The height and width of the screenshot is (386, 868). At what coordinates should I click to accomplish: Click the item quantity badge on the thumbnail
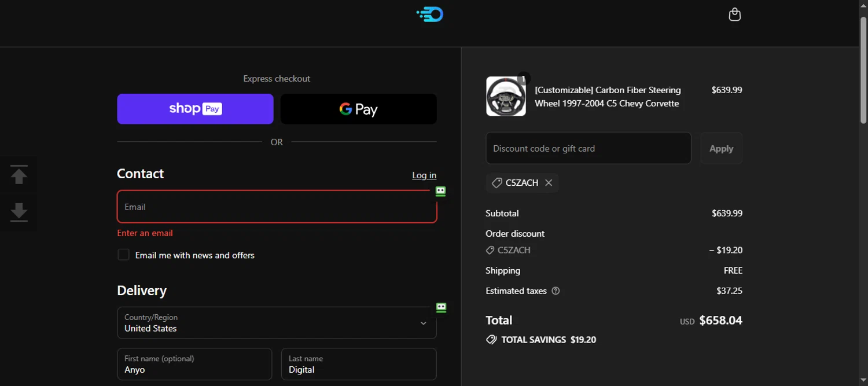click(x=523, y=78)
